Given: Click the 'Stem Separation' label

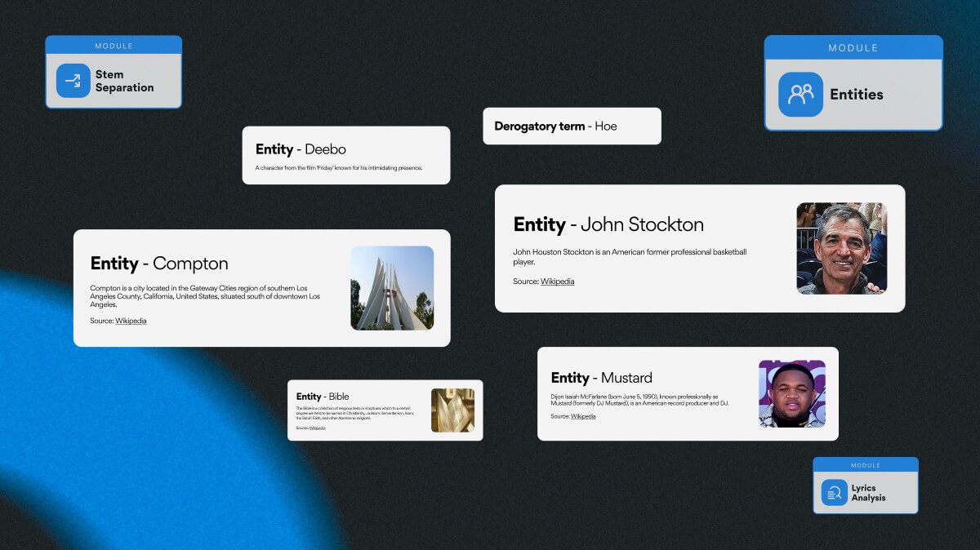Looking at the screenshot, I should tap(124, 81).
